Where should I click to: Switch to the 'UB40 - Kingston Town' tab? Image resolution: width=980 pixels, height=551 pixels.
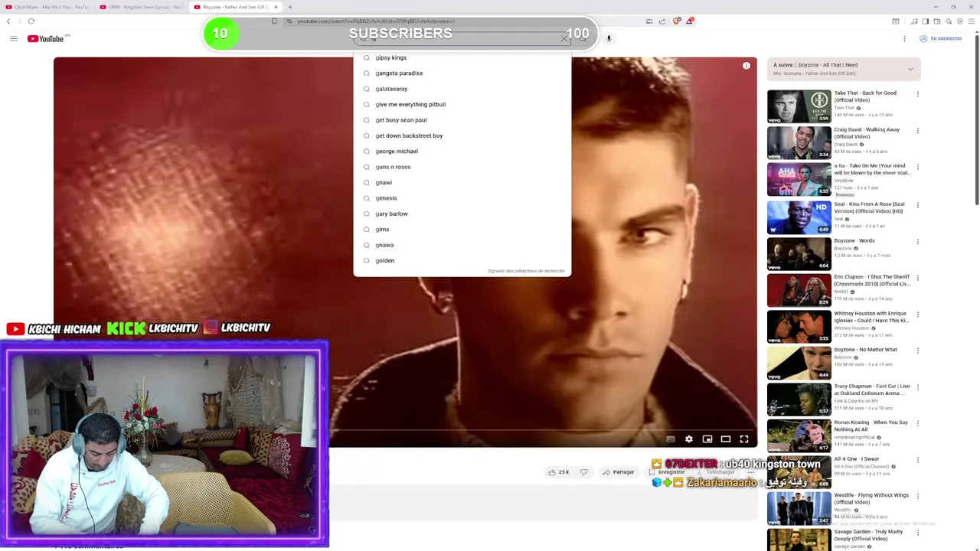(141, 7)
